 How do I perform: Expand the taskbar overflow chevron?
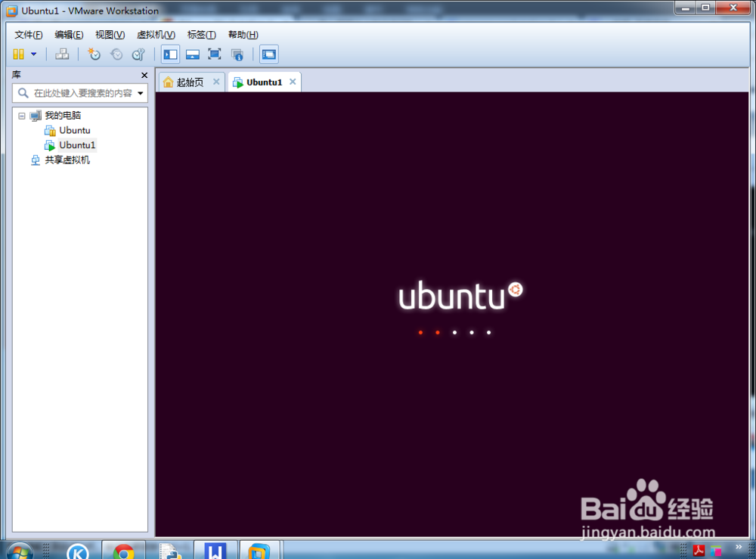pos(739,547)
